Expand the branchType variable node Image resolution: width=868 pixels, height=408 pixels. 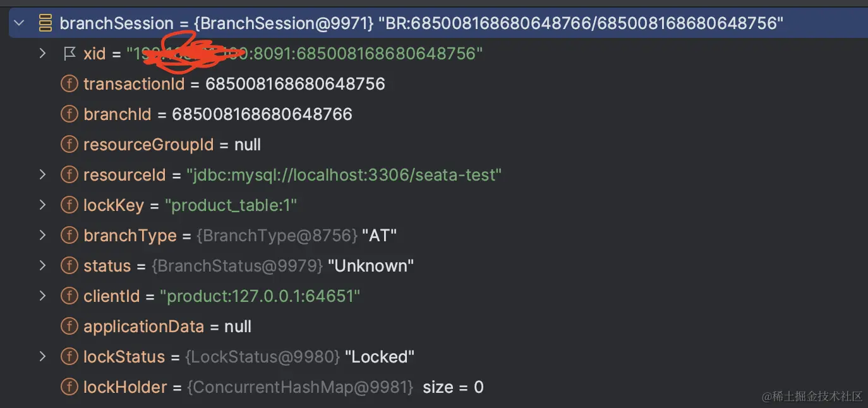(x=42, y=235)
